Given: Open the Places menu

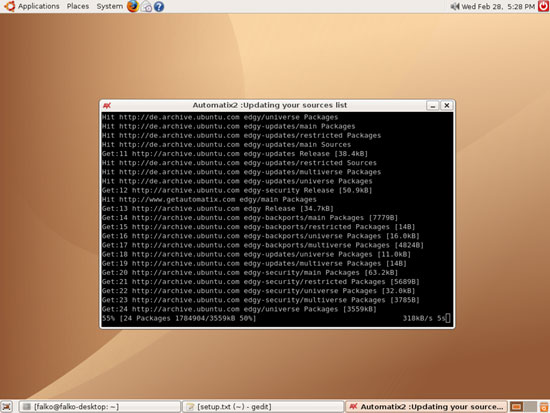Looking at the screenshot, I should click(x=78, y=6).
